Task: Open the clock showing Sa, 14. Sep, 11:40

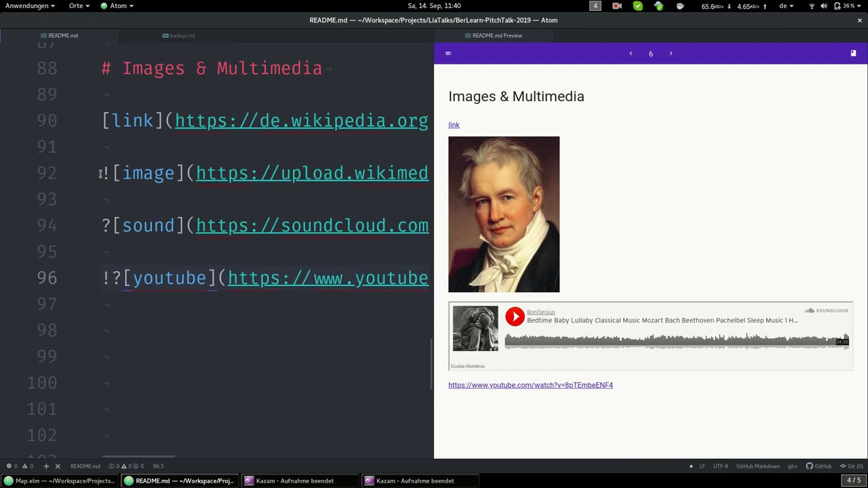Action: pos(434,6)
